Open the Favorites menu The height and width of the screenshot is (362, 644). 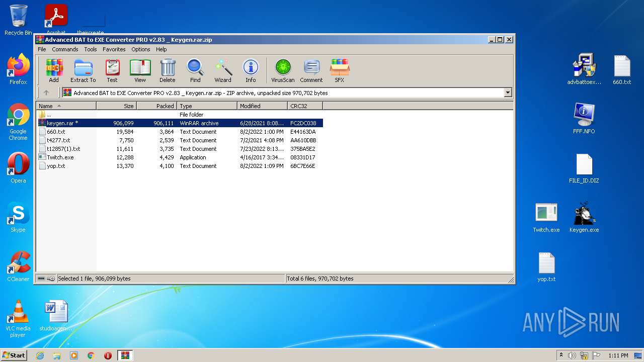pos(114,49)
